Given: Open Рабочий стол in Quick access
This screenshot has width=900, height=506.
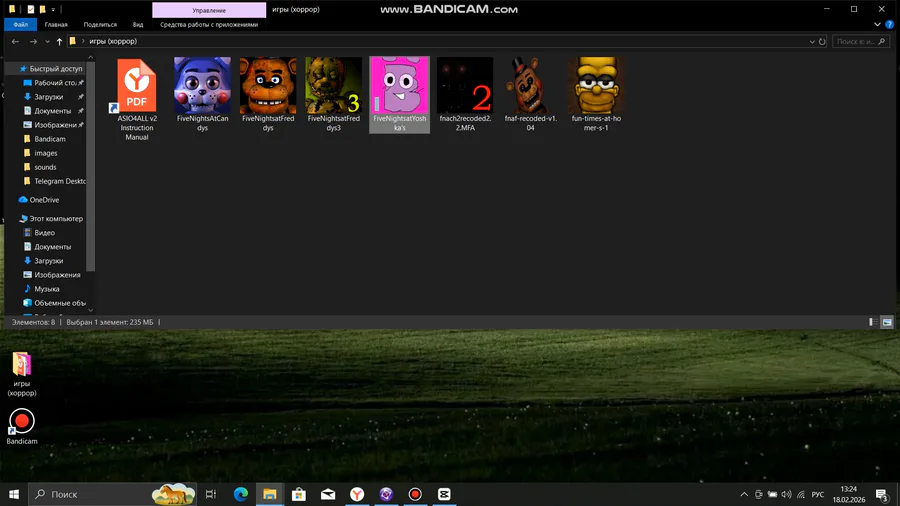Looking at the screenshot, I should coord(52,83).
